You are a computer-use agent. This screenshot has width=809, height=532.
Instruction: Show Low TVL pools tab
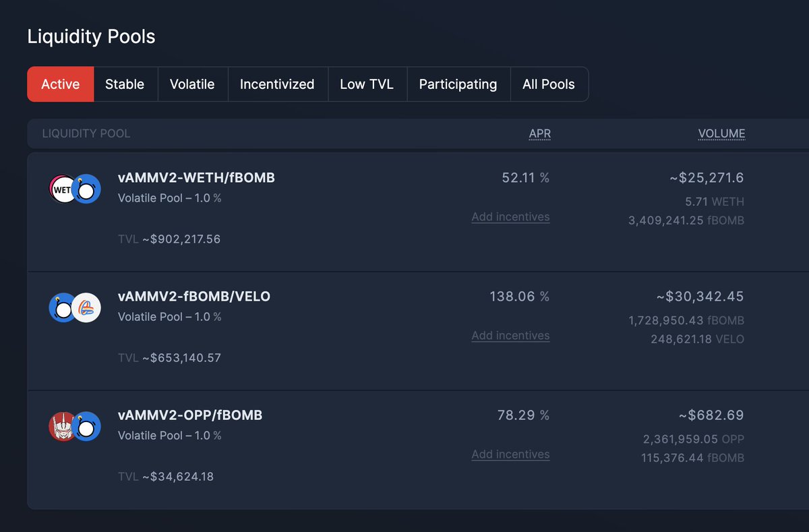coord(367,84)
